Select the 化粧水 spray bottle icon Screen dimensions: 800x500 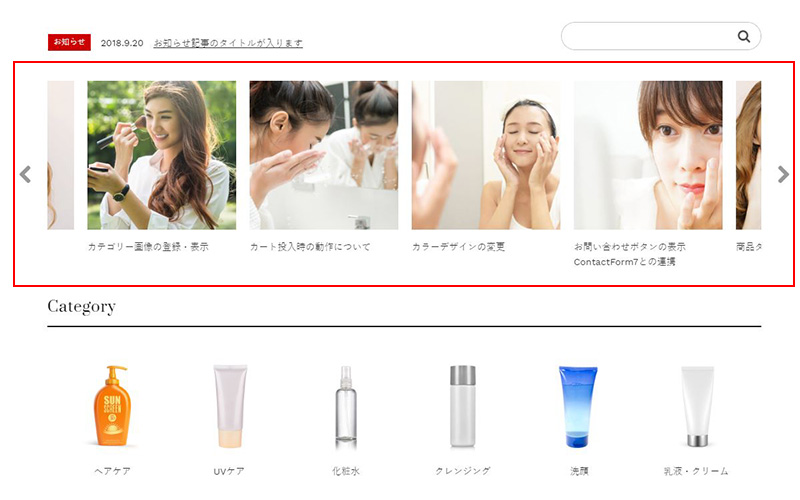(x=346, y=407)
